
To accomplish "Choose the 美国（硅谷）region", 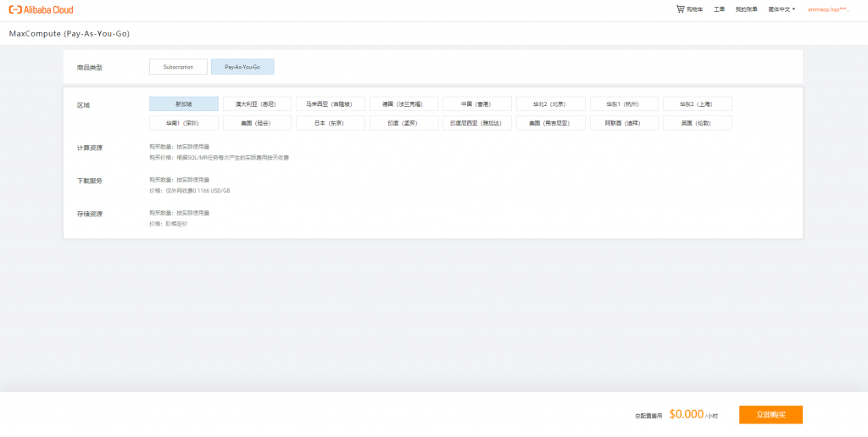I will [257, 123].
